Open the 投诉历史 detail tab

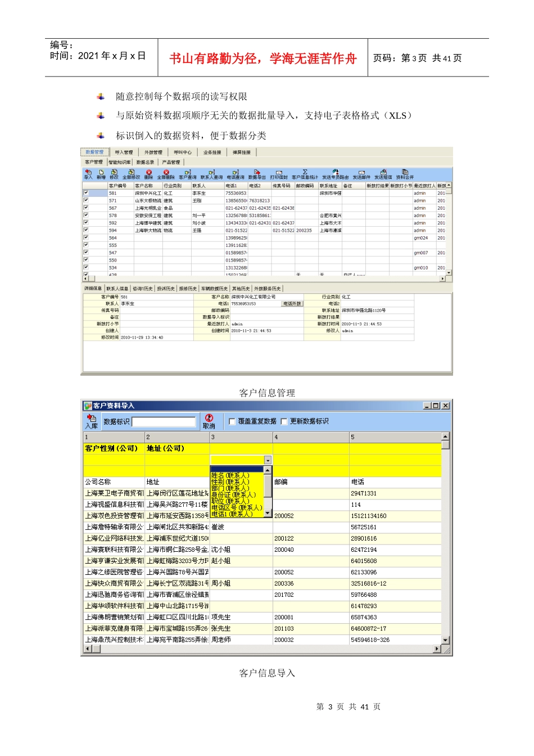[165, 289]
